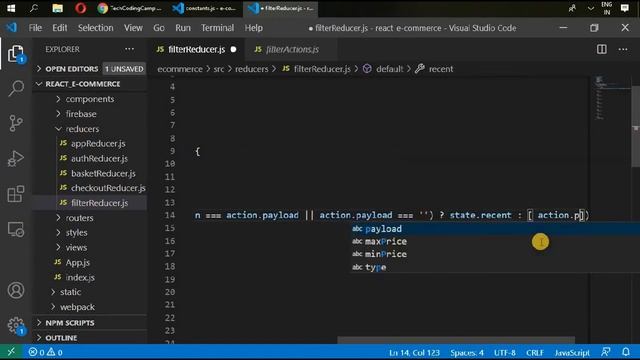Click Ln 14, Col 123 in status bar
Image resolution: width=640 pixels, height=360 pixels.
point(414,352)
